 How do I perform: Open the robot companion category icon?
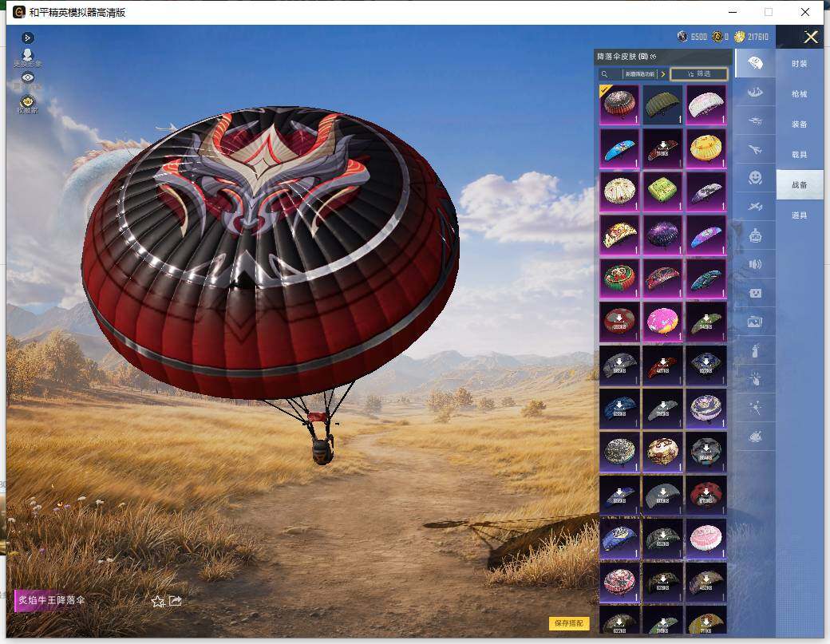coord(755,235)
